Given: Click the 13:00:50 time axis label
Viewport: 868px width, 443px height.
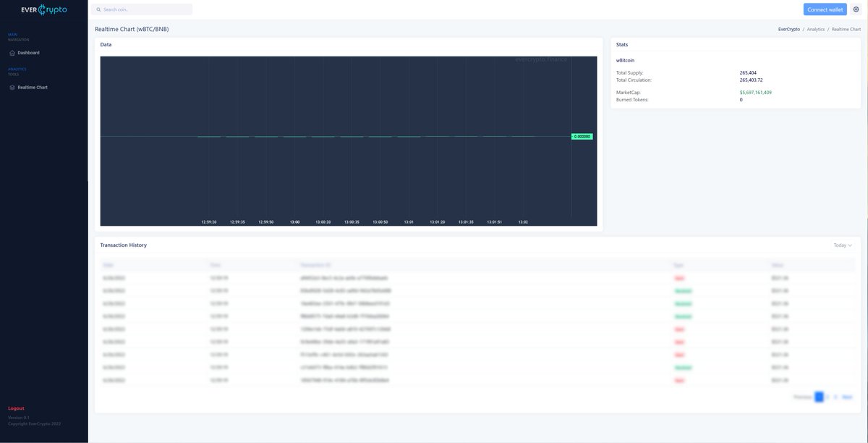Looking at the screenshot, I should pos(380,222).
